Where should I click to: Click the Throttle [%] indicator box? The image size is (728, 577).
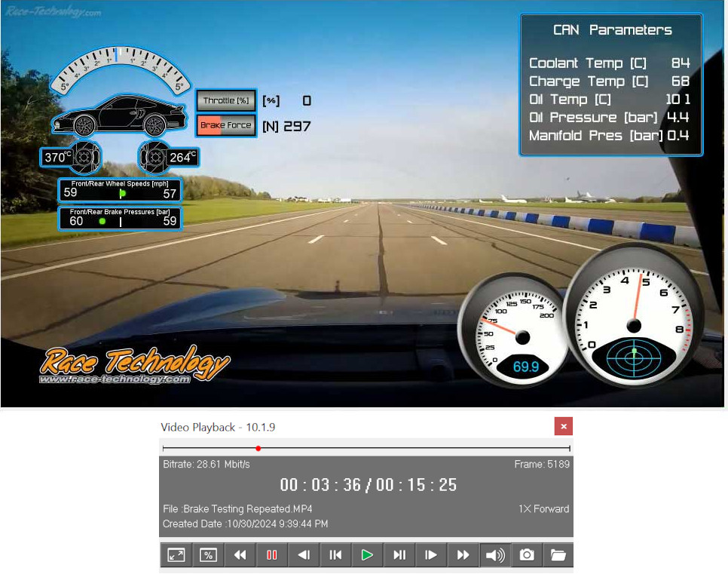[226, 100]
